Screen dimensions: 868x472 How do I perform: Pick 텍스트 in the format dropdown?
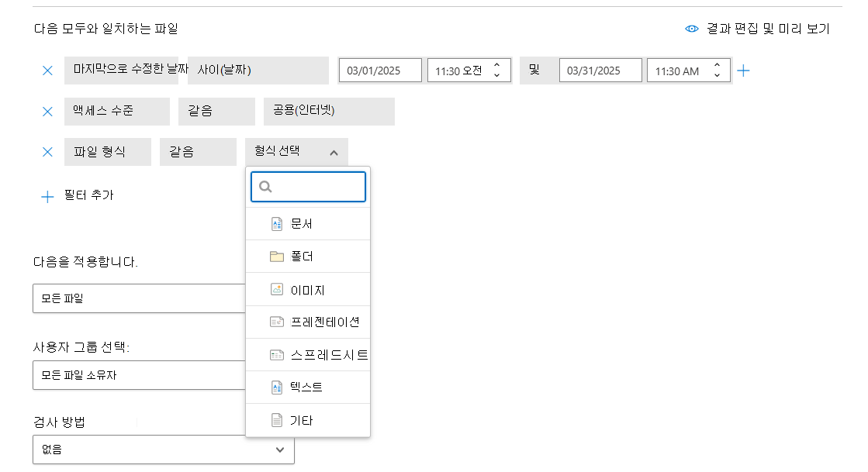point(307,388)
